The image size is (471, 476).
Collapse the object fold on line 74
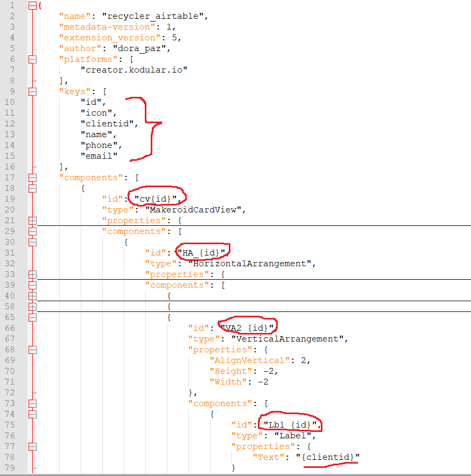(x=32, y=414)
